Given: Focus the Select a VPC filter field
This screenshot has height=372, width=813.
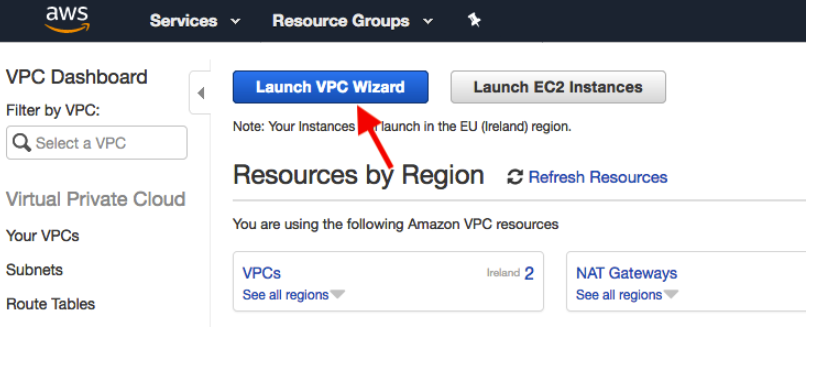Looking at the screenshot, I should coord(96,143).
